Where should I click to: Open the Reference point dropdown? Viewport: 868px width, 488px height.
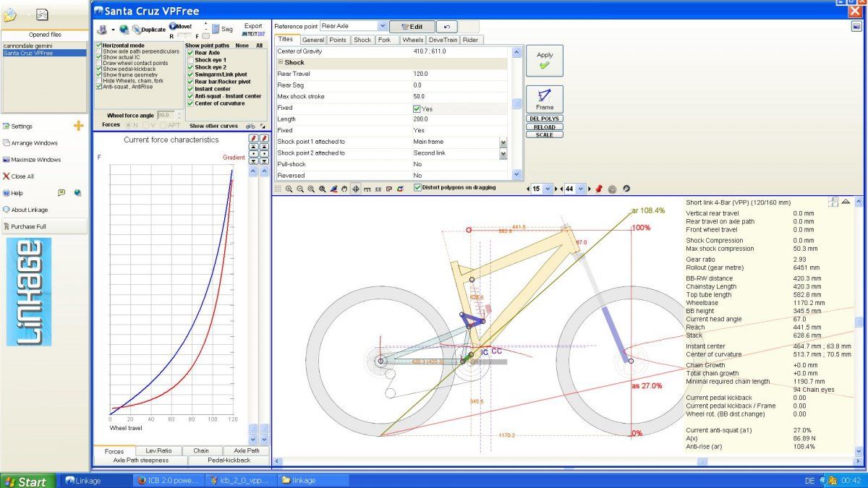(382, 26)
